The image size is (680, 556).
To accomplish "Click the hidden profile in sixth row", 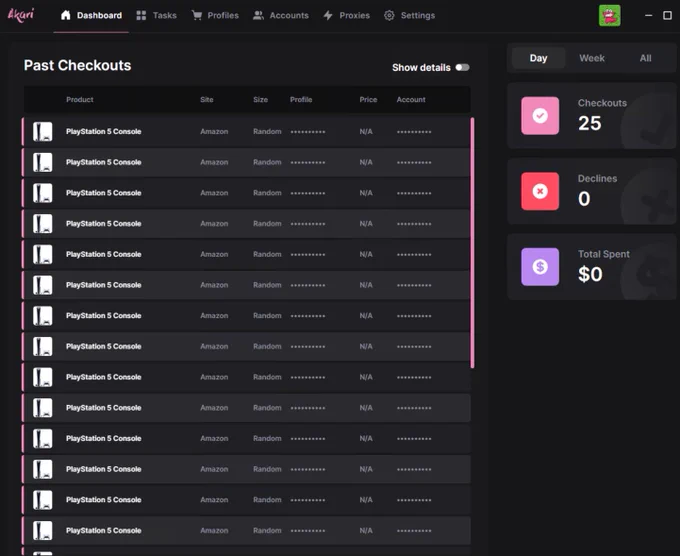I will pos(308,285).
